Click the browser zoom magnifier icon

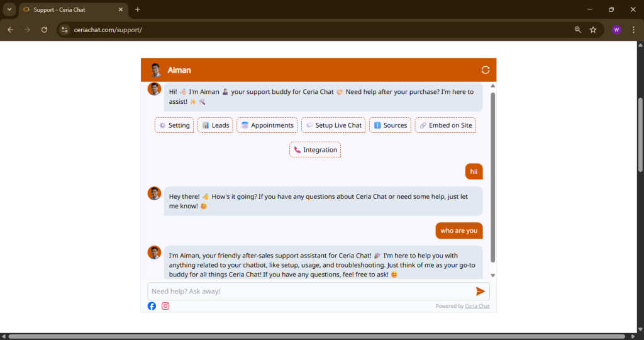(578, 30)
